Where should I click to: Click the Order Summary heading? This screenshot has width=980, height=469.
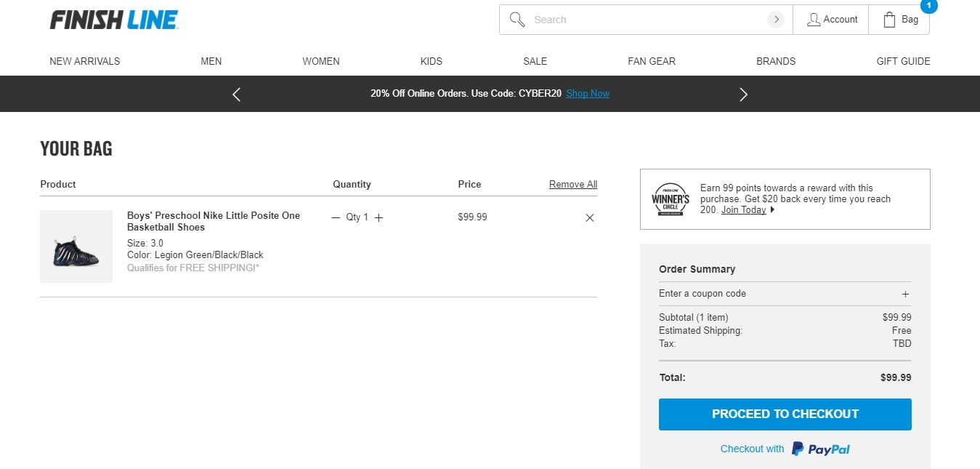click(x=697, y=269)
